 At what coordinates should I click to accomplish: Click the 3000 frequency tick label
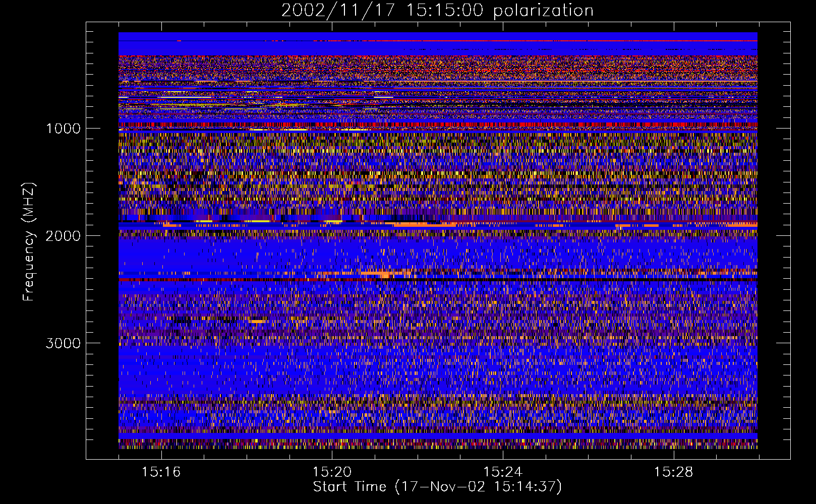63,343
